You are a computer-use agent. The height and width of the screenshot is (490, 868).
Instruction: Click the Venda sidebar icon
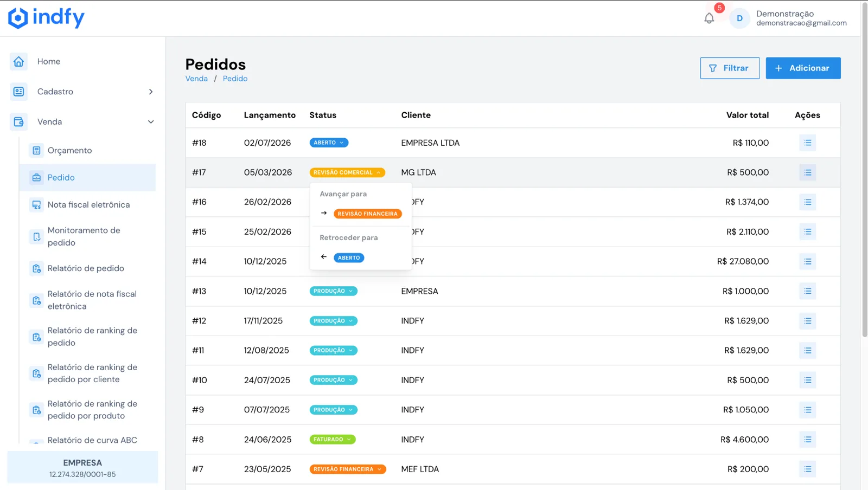pyautogui.click(x=19, y=121)
